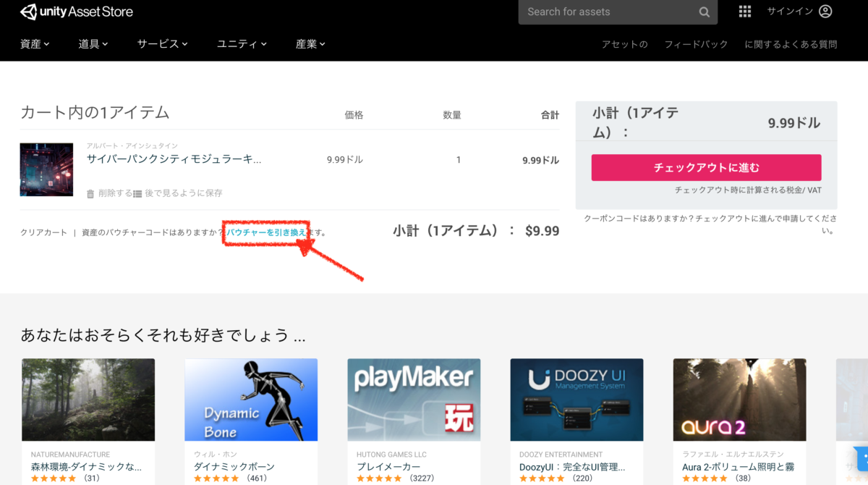Open the に関するよくある質問 link
This screenshot has width=868, height=485.
[x=791, y=45]
